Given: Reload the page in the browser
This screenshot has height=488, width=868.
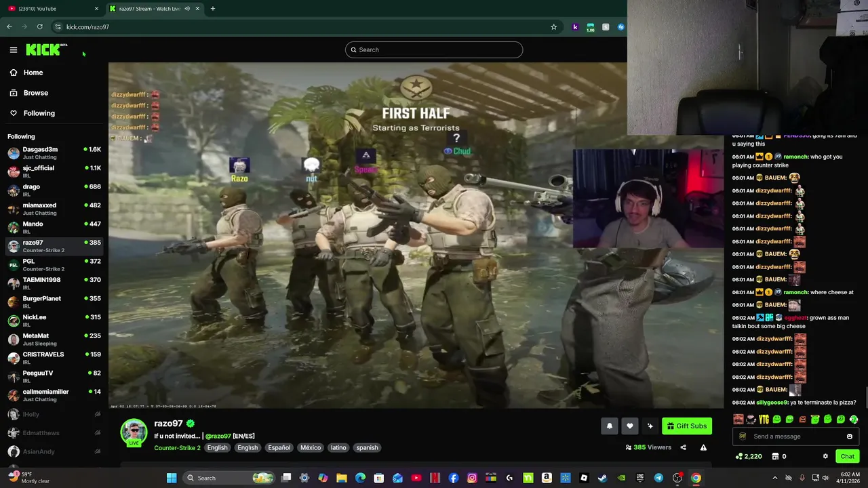Looking at the screenshot, I should [39, 27].
